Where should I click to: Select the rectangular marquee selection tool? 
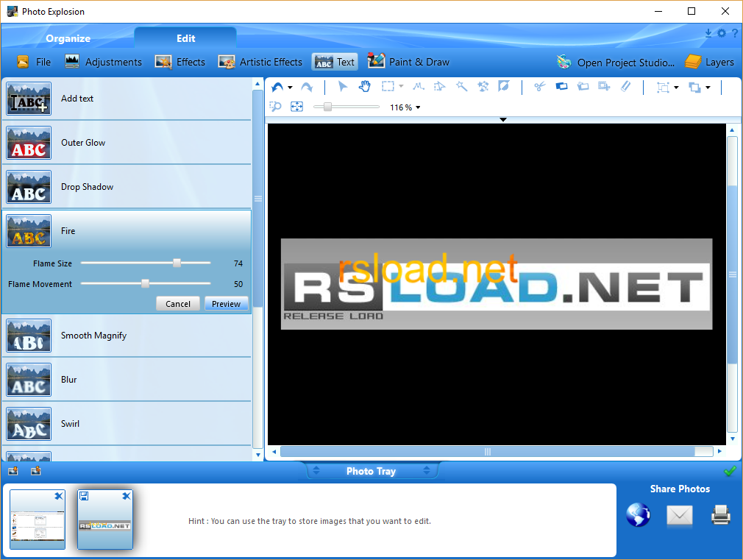(388, 86)
